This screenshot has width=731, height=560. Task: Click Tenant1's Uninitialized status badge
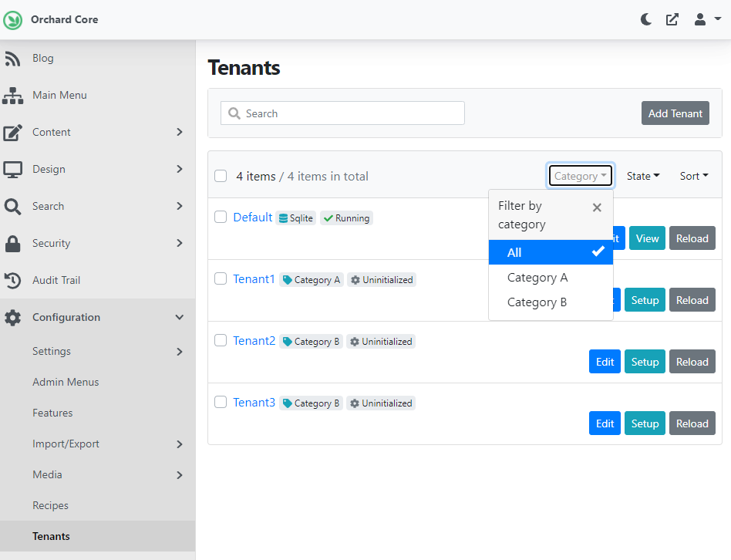pos(382,280)
